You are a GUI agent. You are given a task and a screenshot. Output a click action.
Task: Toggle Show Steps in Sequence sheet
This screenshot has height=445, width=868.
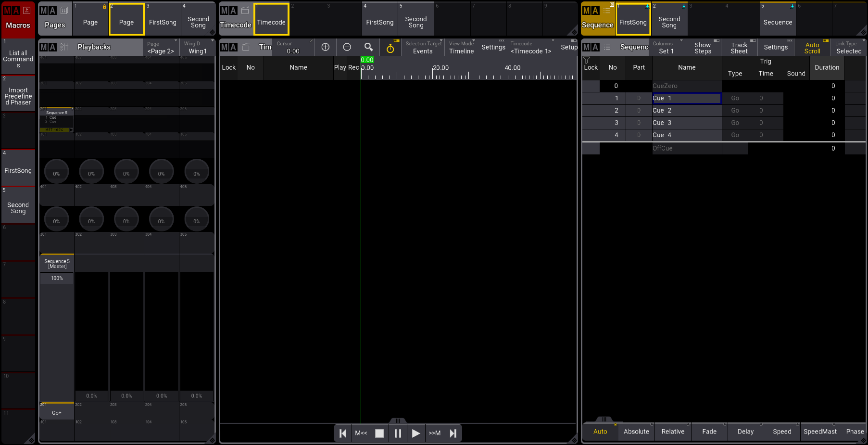coord(703,48)
